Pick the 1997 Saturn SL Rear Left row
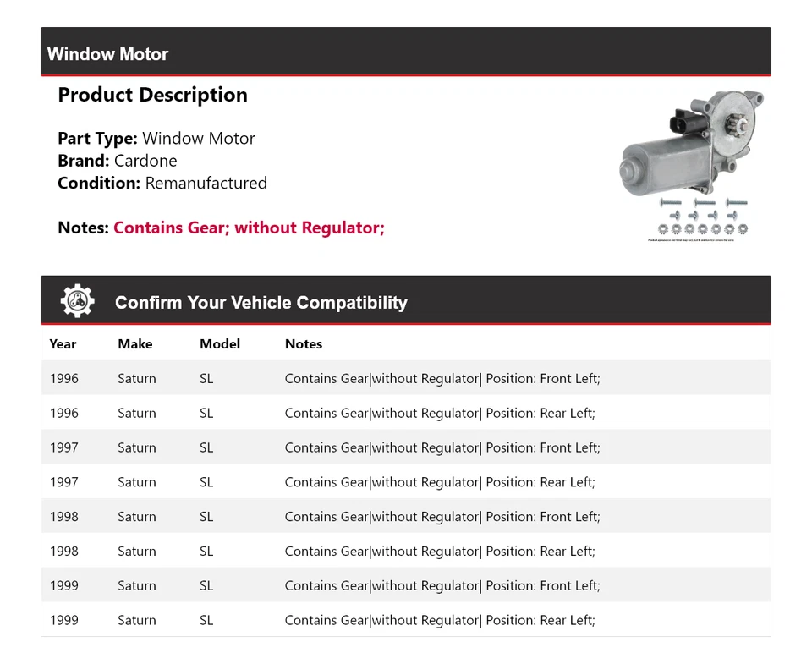 click(406, 482)
